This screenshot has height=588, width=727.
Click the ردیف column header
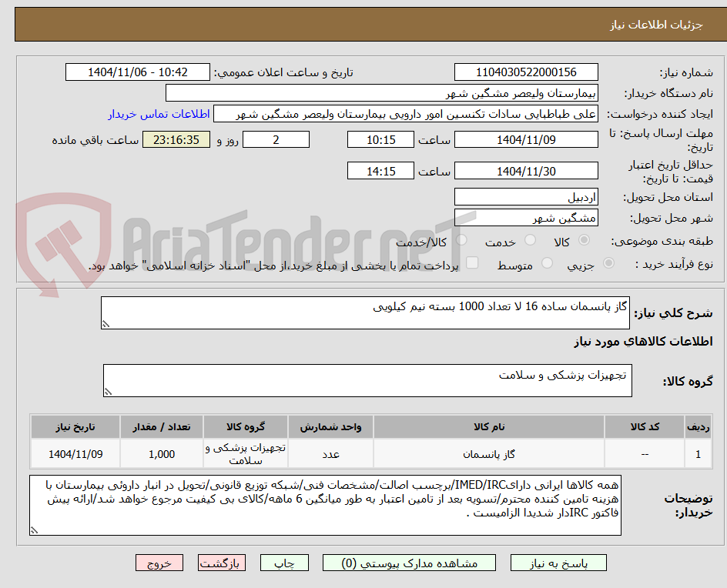(x=699, y=426)
